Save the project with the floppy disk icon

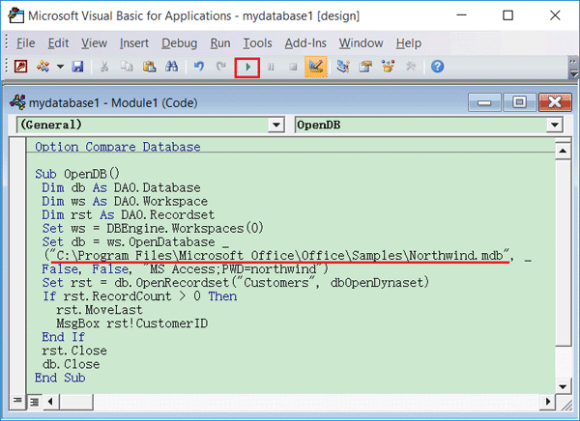[x=78, y=67]
